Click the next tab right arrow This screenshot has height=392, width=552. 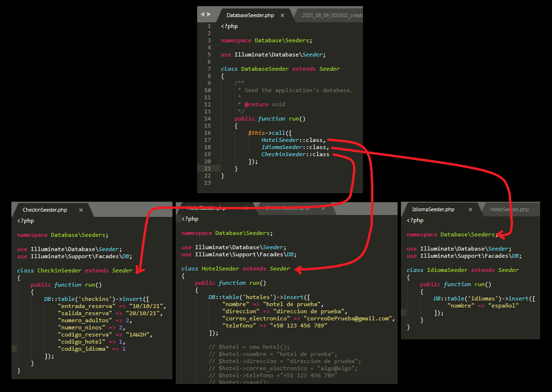pos(209,15)
